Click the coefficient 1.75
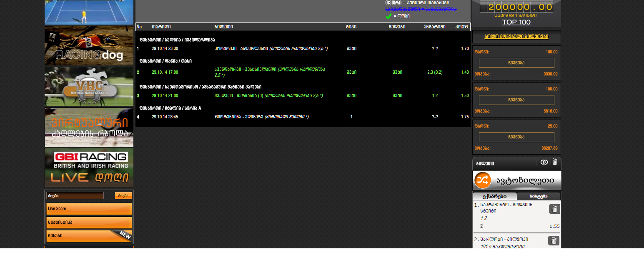 tap(465, 117)
